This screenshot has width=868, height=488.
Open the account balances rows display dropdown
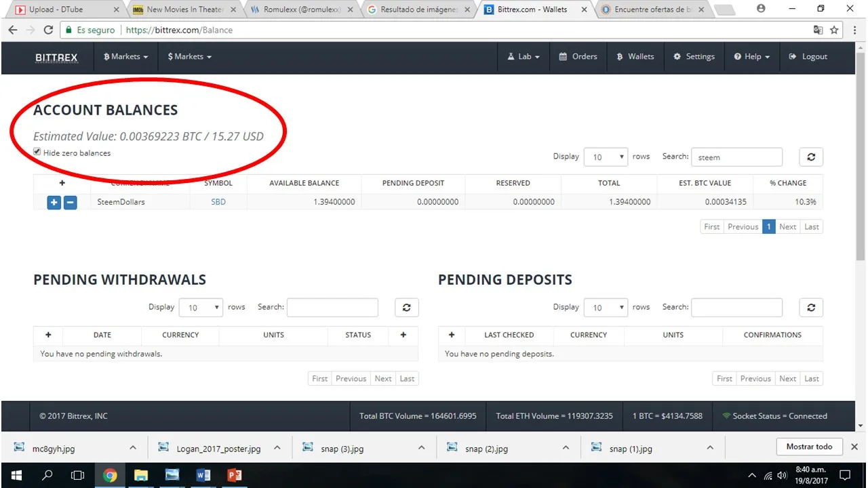(x=606, y=157)
